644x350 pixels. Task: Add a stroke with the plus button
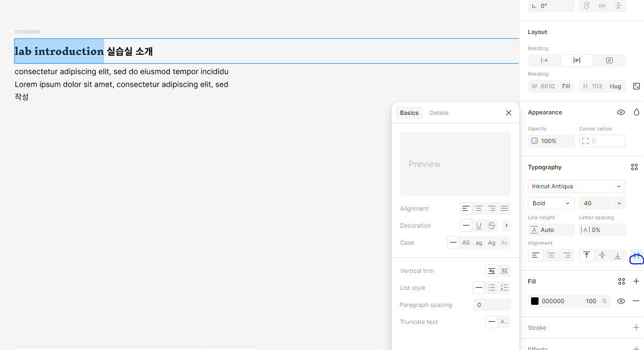[x=636, y=328]
